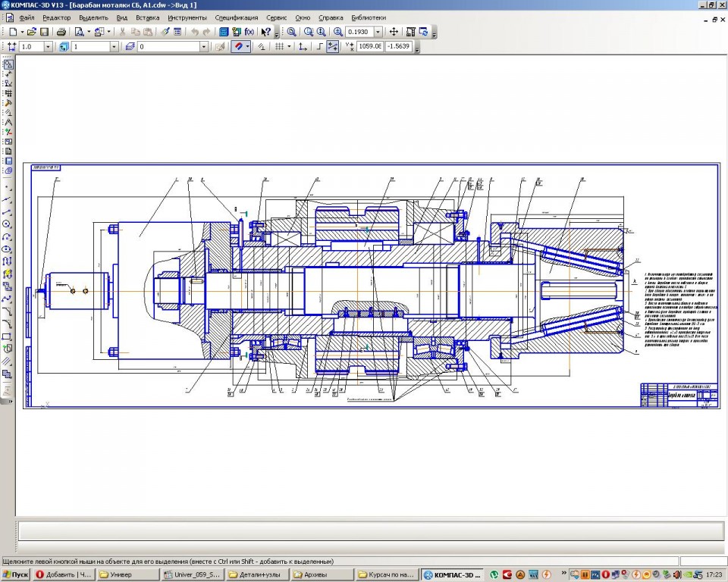
Task: Select the Rectangle tool in left panel
Action: pyautogui.click(x=8, y=336)
